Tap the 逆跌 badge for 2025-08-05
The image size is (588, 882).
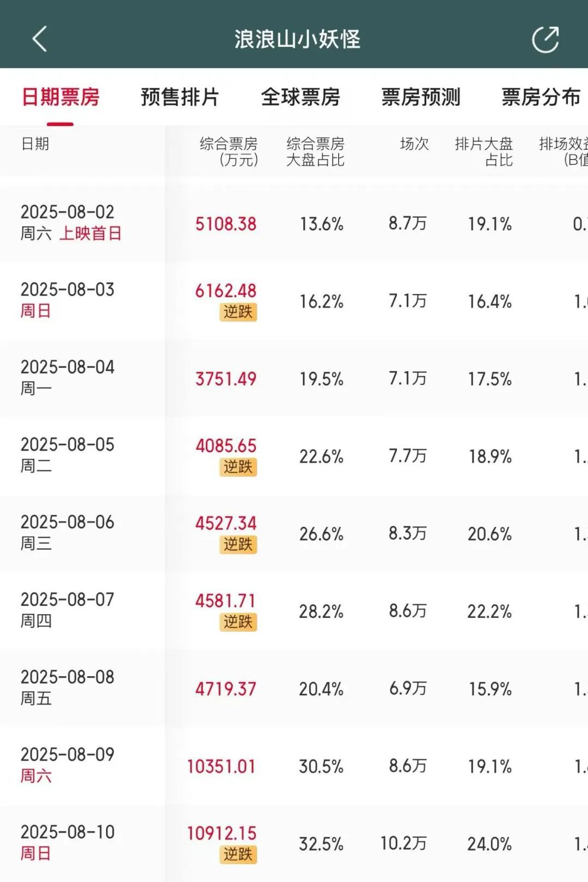238,467
